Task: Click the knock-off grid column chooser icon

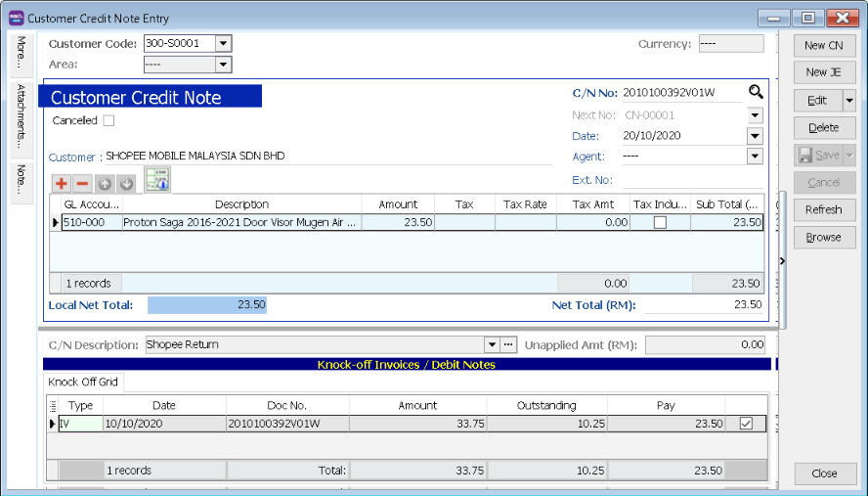Action: click(52, 405)
